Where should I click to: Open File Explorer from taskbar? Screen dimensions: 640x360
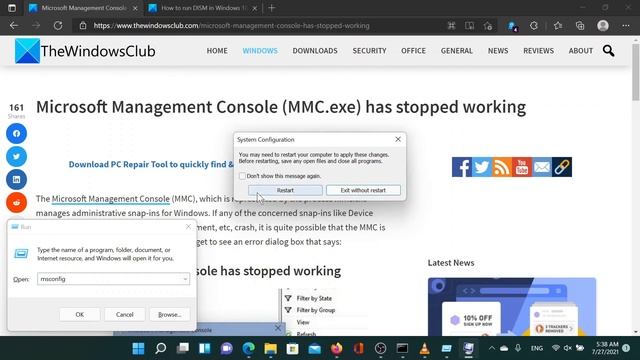(x=270, y=348)
